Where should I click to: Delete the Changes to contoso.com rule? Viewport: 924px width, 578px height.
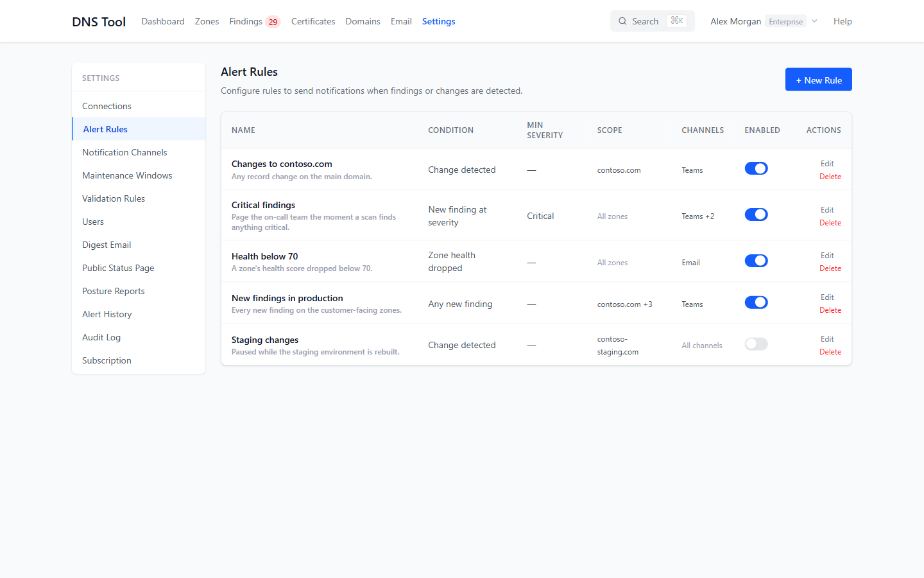coord(830,177)
